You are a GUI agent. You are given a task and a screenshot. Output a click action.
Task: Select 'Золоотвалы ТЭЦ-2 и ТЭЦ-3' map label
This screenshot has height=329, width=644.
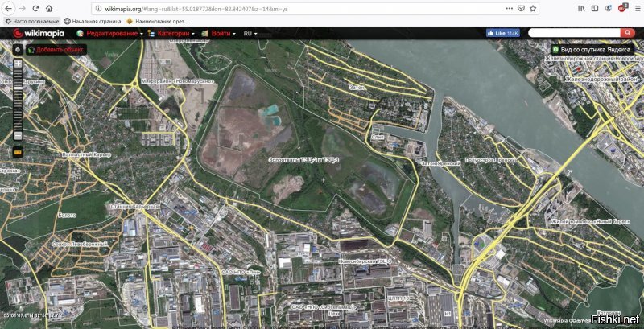click(x=303, y=158)
